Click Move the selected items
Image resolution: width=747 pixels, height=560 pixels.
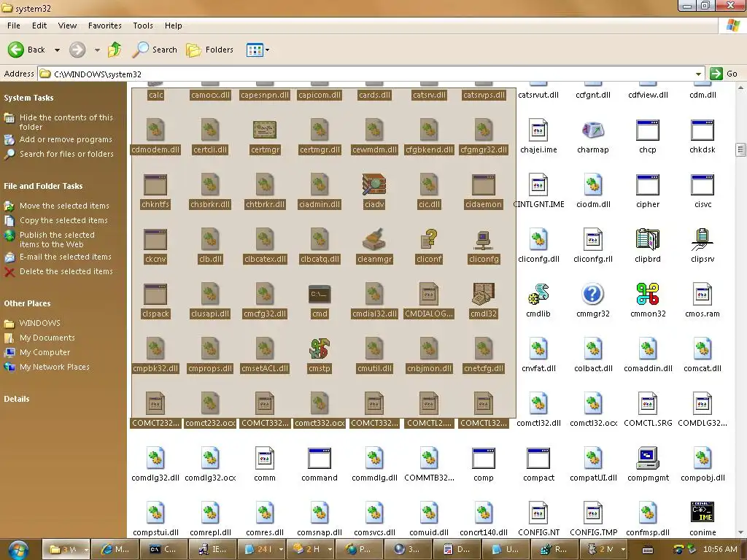tap(64, 206)
